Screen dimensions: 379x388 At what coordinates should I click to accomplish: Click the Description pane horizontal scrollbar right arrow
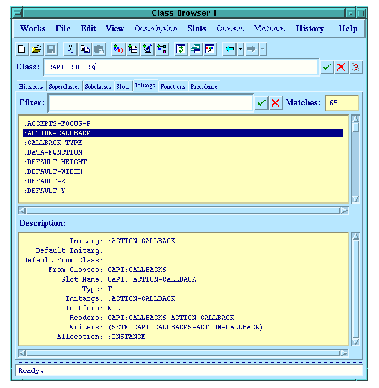344,353
